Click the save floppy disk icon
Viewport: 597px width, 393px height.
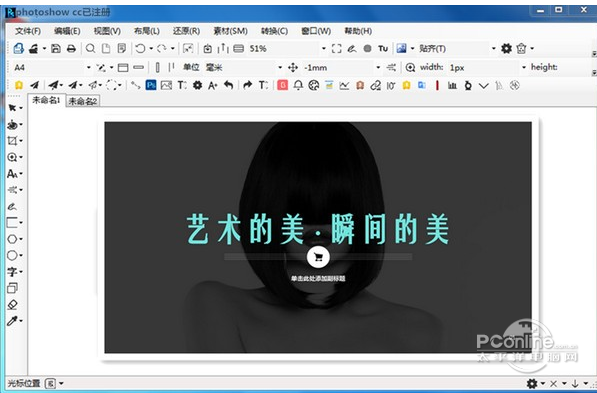pyautogui.click(x=56, y=48)
